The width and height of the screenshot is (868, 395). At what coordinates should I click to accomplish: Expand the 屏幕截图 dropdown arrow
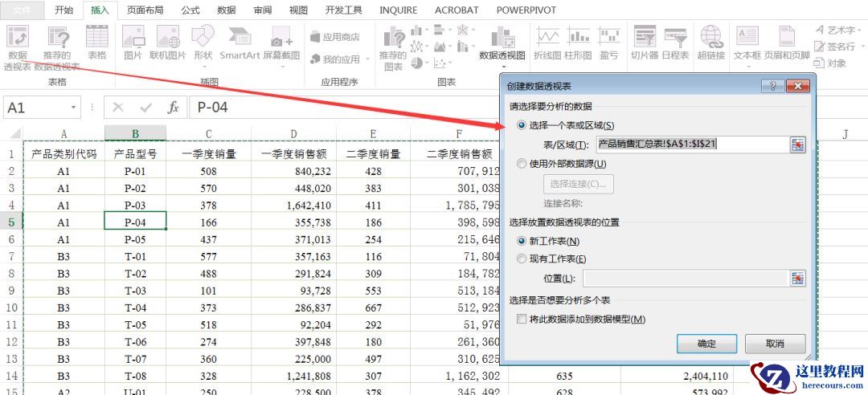[x=281, y=67]
